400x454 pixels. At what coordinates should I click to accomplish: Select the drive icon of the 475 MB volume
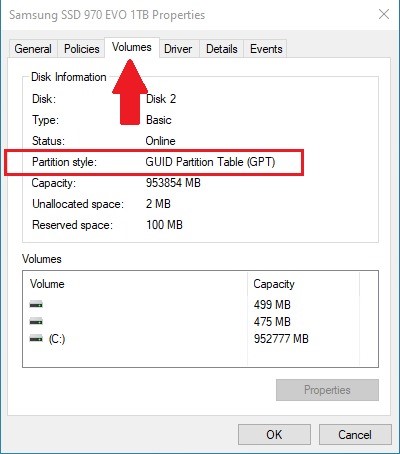(x=36, y=322)
